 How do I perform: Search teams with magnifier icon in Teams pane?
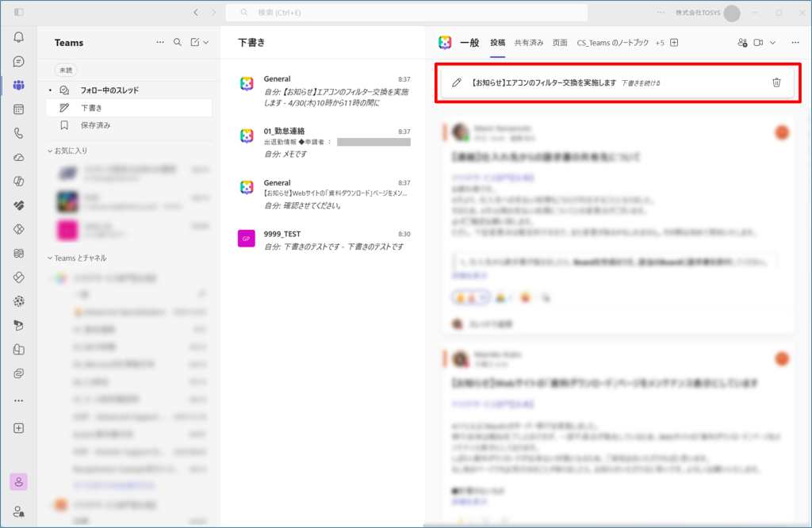178,43
